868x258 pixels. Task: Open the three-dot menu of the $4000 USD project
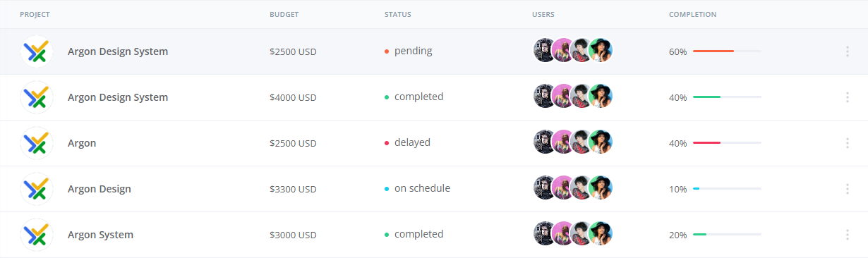(x=847, y=97)
